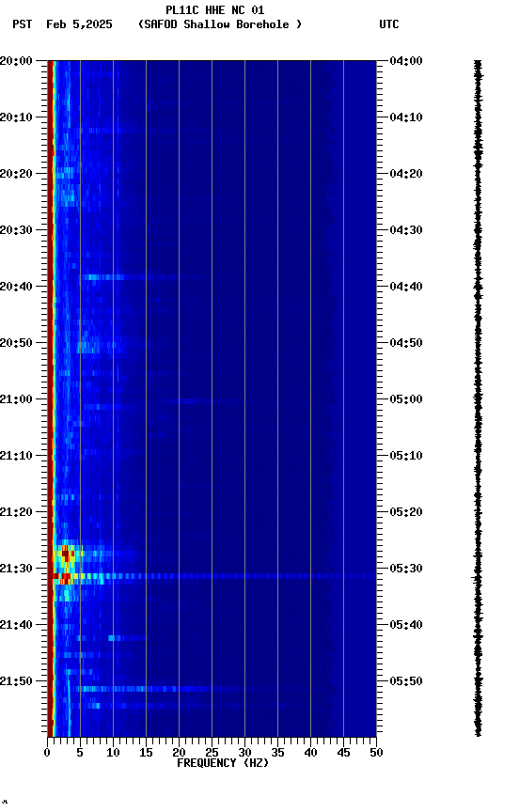This screenshot has height=812, width=519.
Task: Click the 25 Hz frequency axis tick
Action: [212, 753]
